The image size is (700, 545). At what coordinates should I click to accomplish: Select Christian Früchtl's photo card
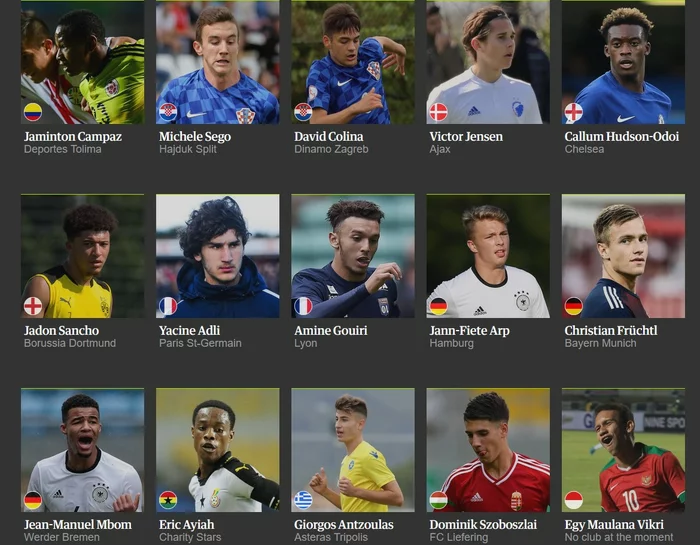click(623, 256)
